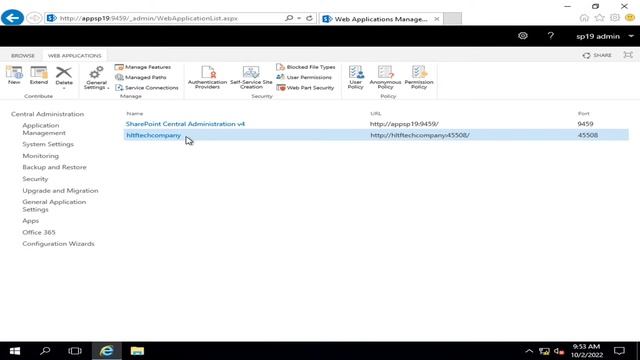Open User Policy
Screen dimensions: 640x360
(x=356, y=77)
